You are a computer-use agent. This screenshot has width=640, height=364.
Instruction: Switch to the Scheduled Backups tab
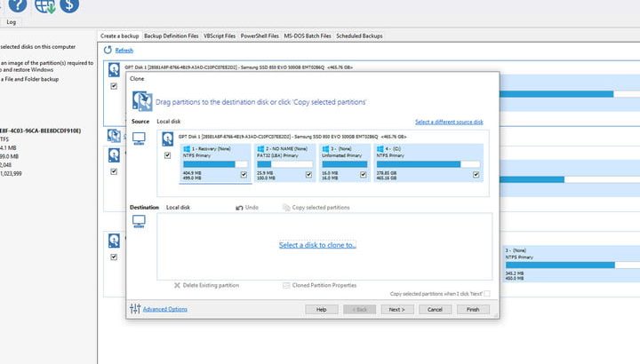click(x=358, y=36)
